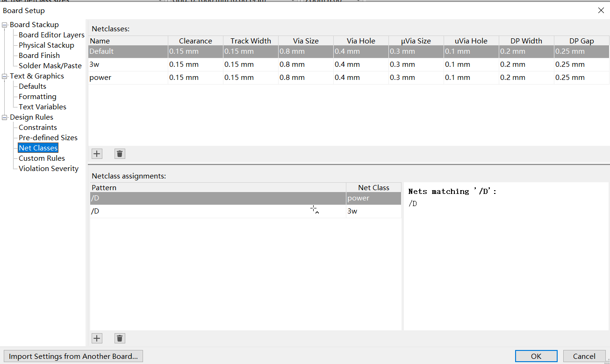Open Net Class dropdown showing power

click(x=373, y=198)
